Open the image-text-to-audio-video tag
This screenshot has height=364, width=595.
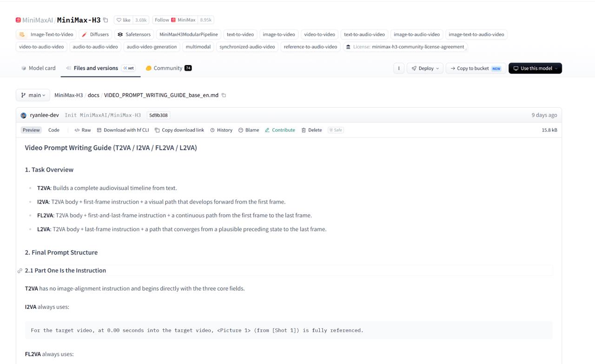click(476, 34)
